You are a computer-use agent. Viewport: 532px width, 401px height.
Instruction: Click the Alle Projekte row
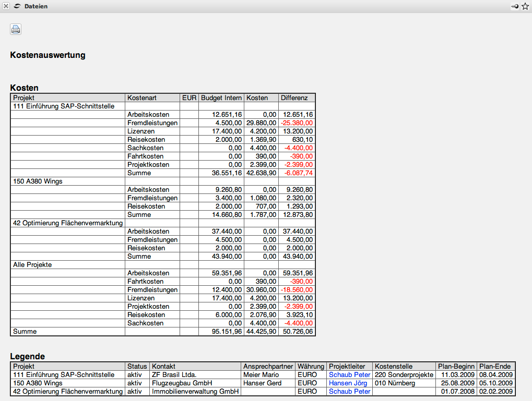tap(32, 264)
